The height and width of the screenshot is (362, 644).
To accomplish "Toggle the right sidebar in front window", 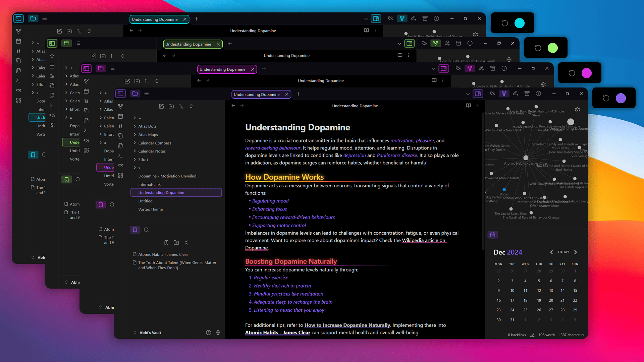I will coord(478,94).
